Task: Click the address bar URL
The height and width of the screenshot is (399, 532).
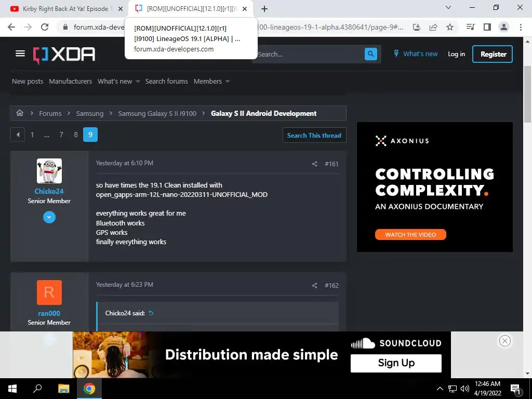Action: 237,27
